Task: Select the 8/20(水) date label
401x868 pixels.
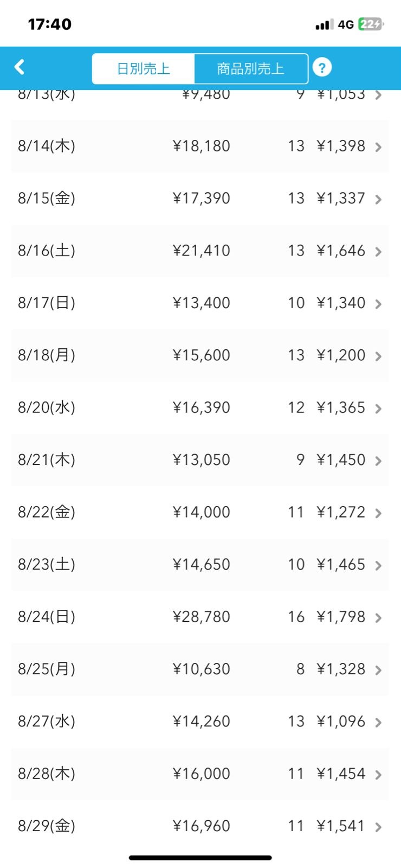Action: [x=47, y=407]
